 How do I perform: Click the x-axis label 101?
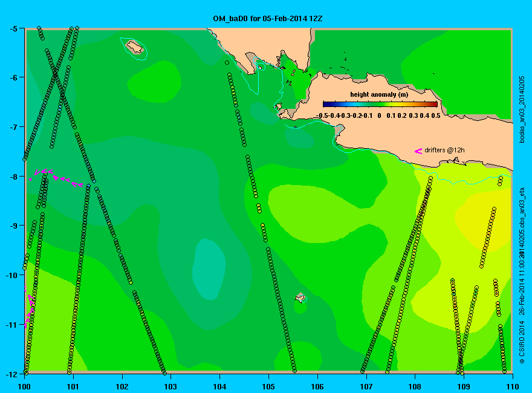click(x=73, y=386)
